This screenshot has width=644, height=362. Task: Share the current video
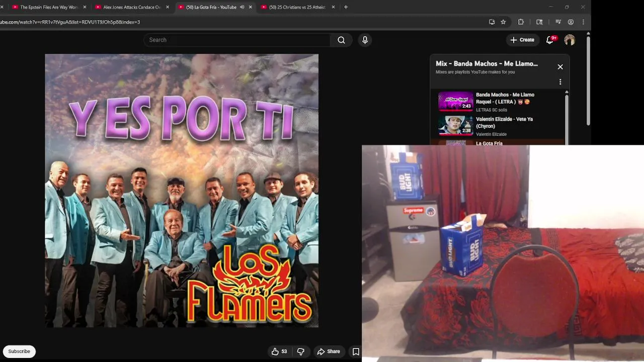(x=329, y=351)
